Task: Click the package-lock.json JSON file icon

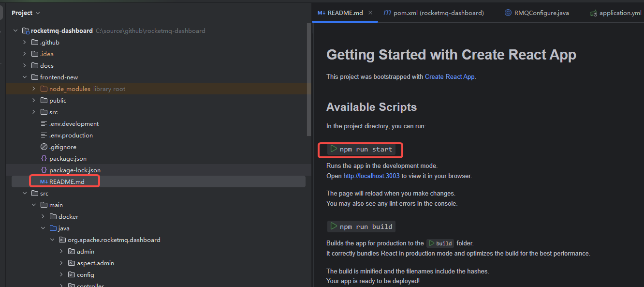Action: pyautogui.click(x=44, y=170)
